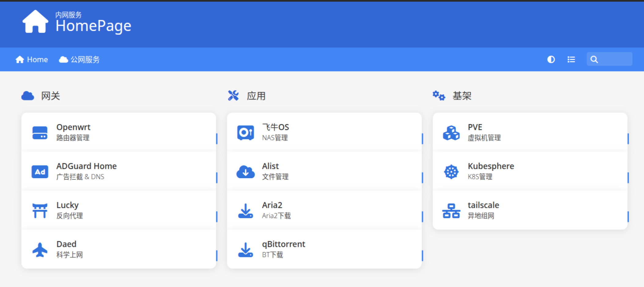Toggle dark/light theme contrast icon
Screen dimensions: 644x287
pos(551,60)
